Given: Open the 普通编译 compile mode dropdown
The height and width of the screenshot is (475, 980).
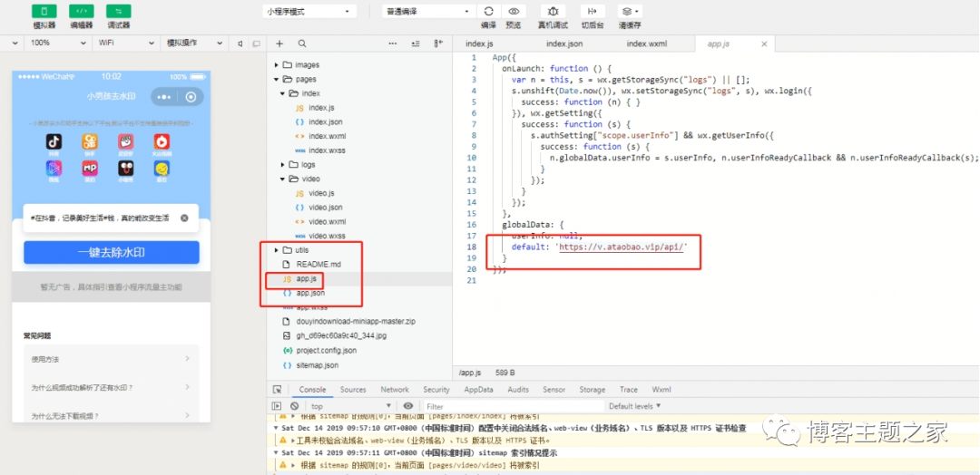Looking at the screenshot, I should click(x=428, y=11).
